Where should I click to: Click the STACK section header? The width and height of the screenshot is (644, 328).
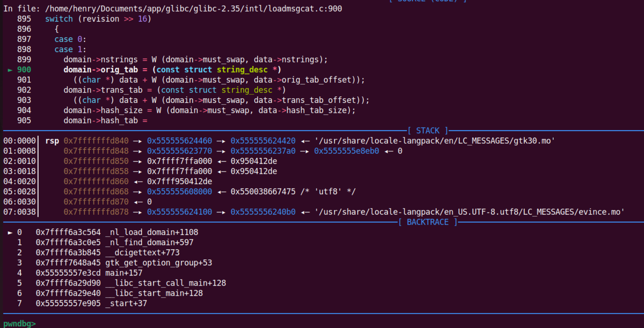coord(428,131)
